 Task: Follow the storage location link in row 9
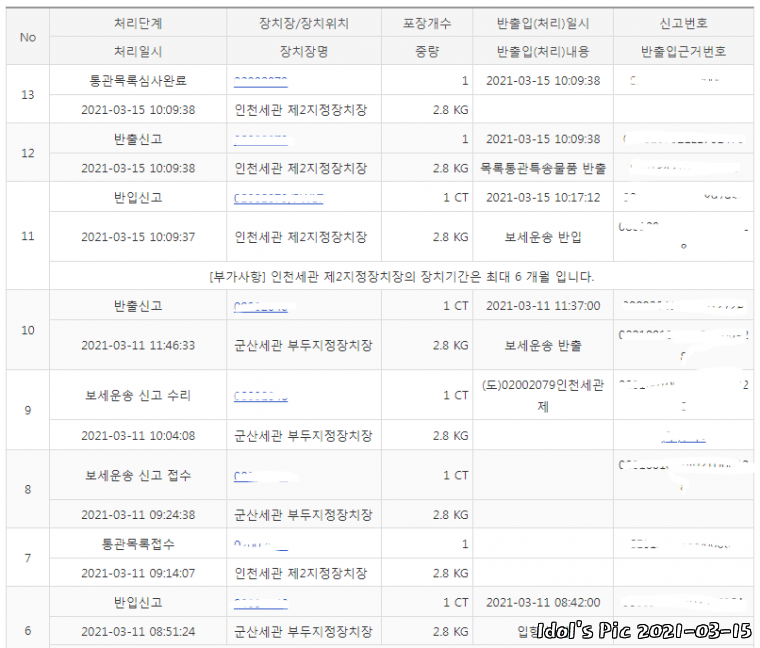[261, 395]
